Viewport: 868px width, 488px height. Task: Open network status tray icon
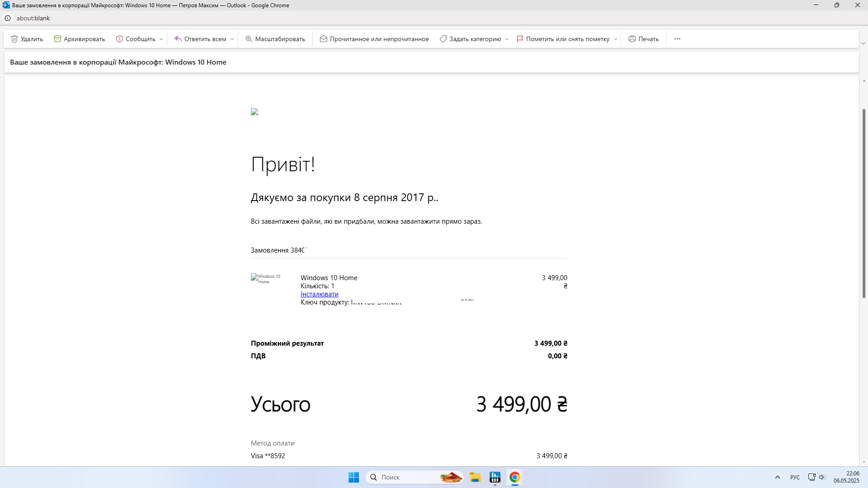coord(811,477)
